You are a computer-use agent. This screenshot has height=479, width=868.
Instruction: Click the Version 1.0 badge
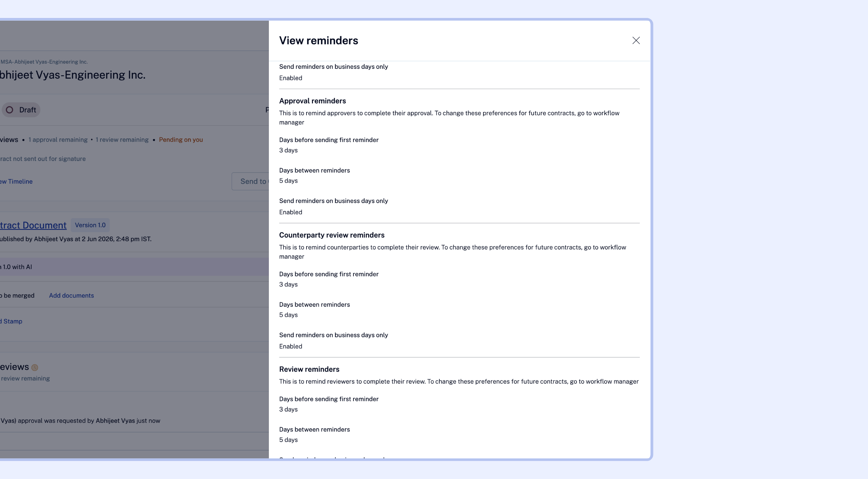(x=90, y=225)
